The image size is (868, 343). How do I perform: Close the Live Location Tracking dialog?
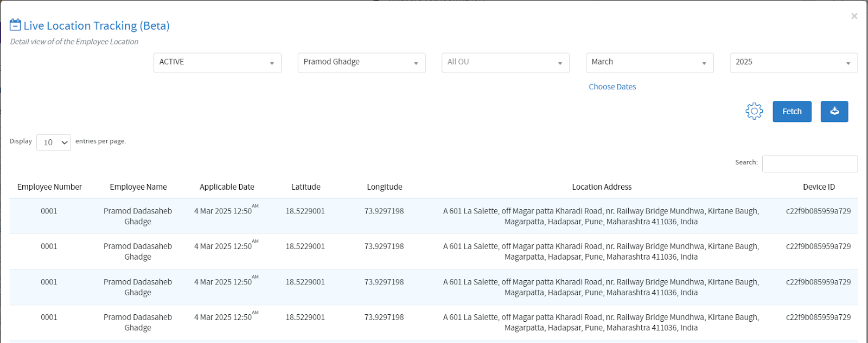click(854, 16)
